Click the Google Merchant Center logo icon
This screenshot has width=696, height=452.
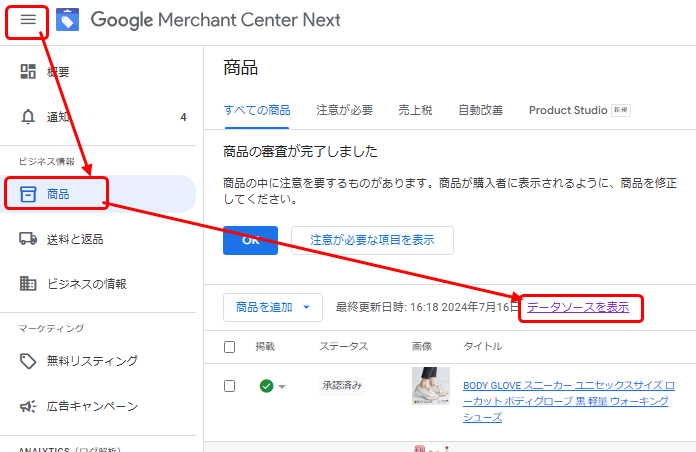(67, 20)
